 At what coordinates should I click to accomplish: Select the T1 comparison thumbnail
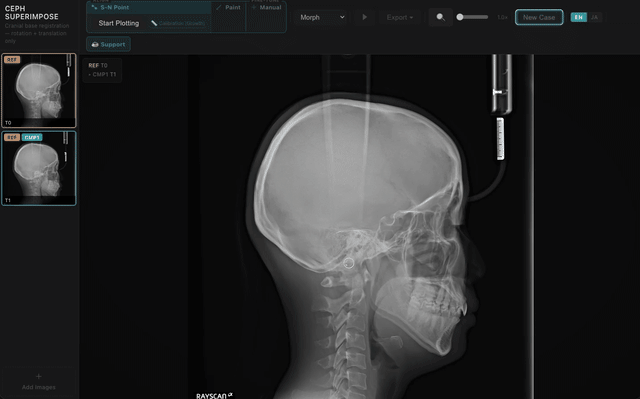[39, 168]
